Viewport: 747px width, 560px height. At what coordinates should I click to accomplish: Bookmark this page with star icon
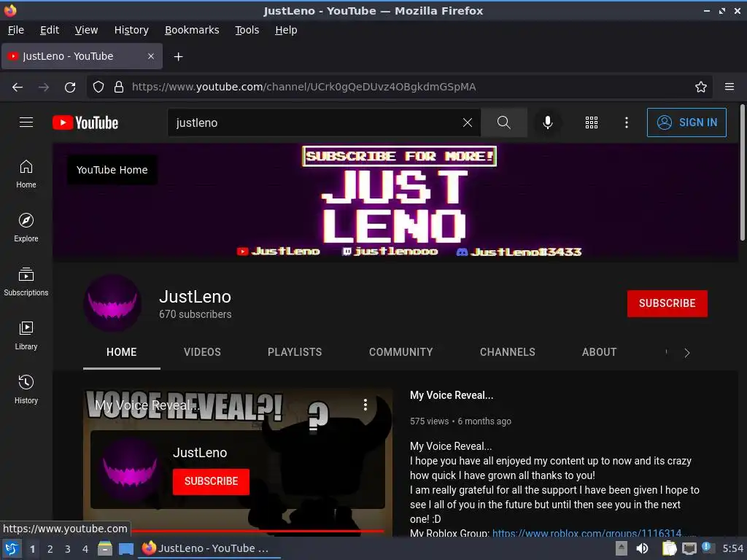pos(701,87)
